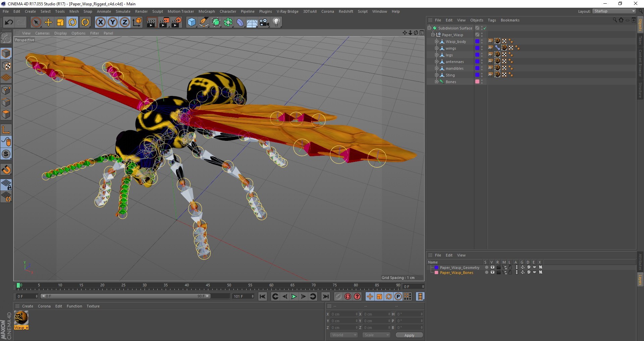
Task: Switch to Edges mode
Action: coord(6,102)
